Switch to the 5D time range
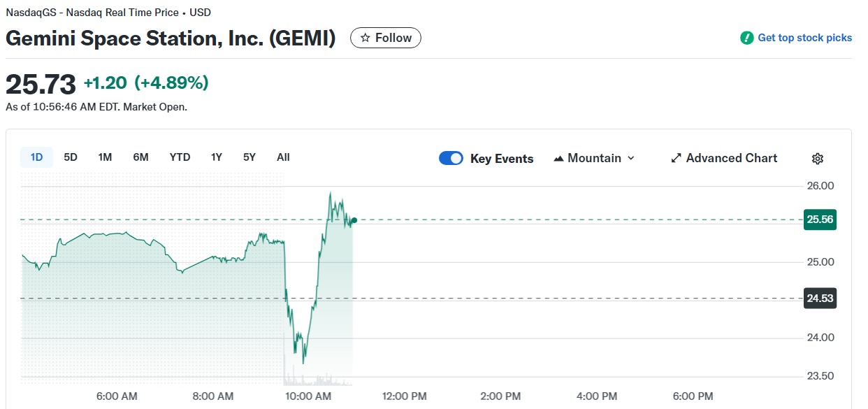The height and width of the screenshot is (409, 868). (x=71, y=157)
